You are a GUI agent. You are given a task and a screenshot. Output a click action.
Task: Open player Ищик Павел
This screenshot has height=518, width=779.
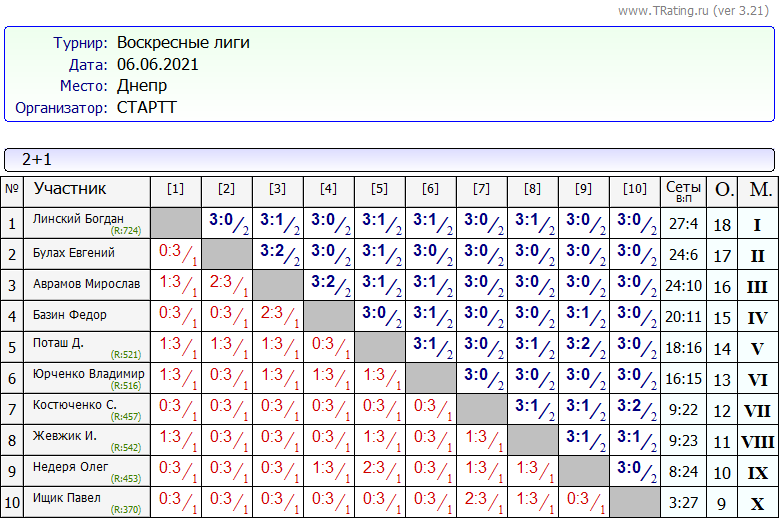pyautogui.click(x=67, y=498)
